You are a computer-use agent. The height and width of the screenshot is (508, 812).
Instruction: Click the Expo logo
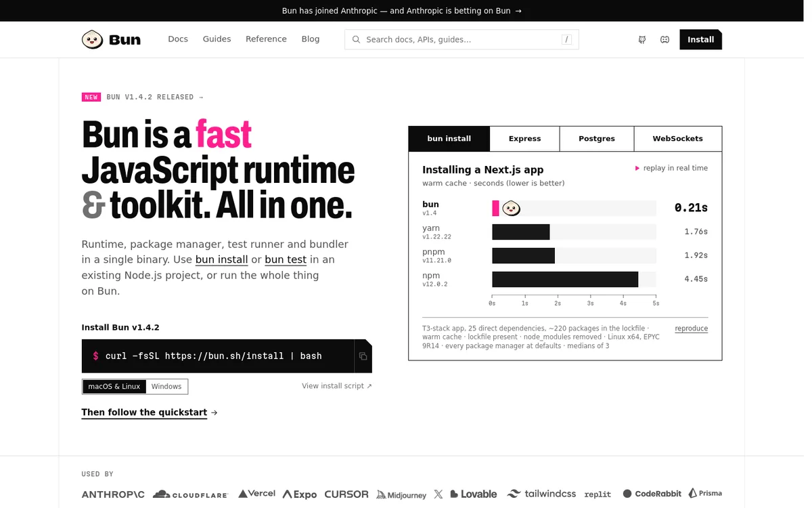click(300, 494)
